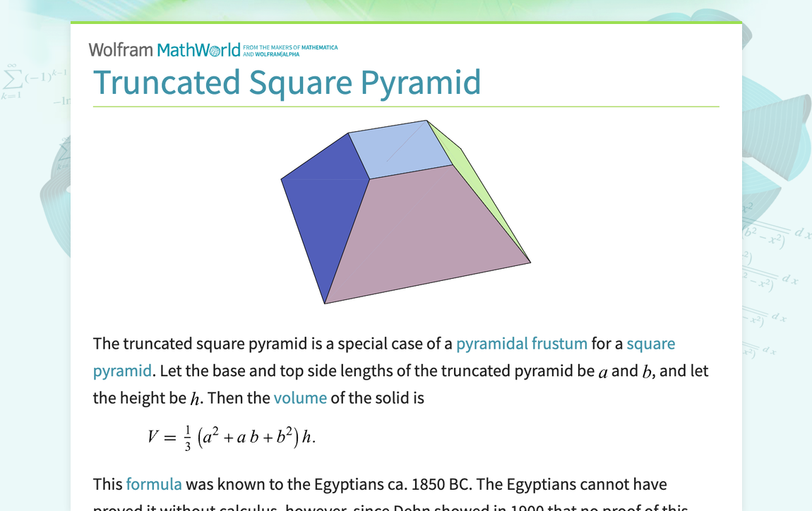This screenshot has height=511, width=812.
Task: Click the 'Truncated Square Pyramid' page title
Action: click(287, 83)
